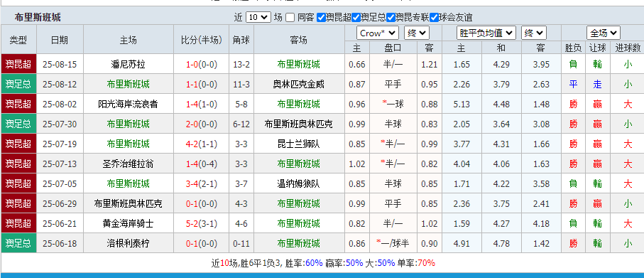The height and width of the screenshot is (278, 644).
Task: Select the date cell 25-07-19
Action: tap(60, 144)
